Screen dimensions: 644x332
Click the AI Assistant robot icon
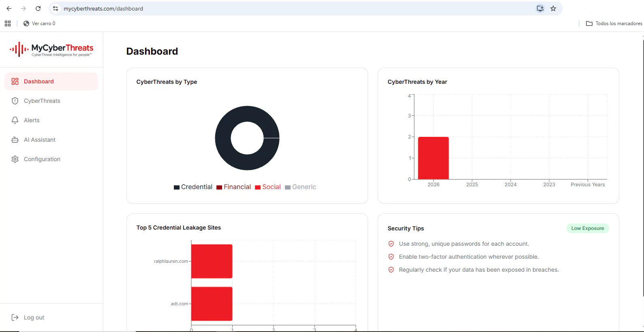(x=15, y=140)
